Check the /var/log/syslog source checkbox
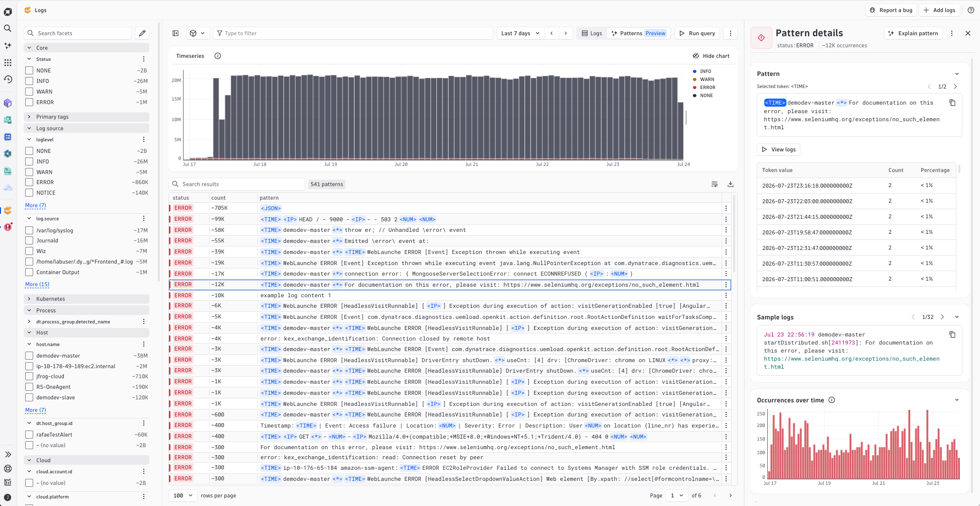This screenshot has height=506, width=980. [29, 230]
